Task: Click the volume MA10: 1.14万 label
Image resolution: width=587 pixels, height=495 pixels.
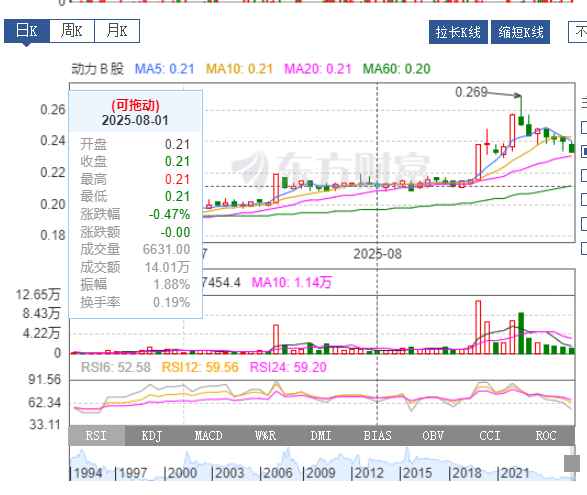Action: [292, 282]
